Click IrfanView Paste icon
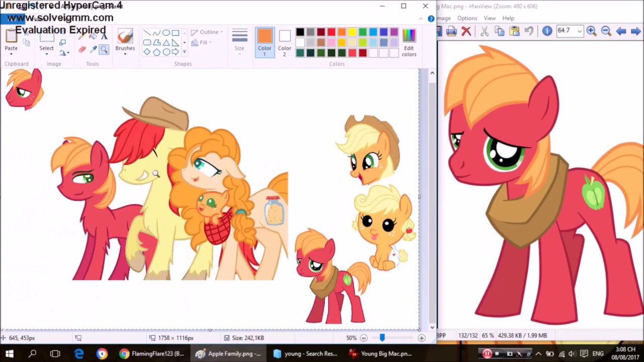This screenshot has width=644, height=362. click(514, 31)
